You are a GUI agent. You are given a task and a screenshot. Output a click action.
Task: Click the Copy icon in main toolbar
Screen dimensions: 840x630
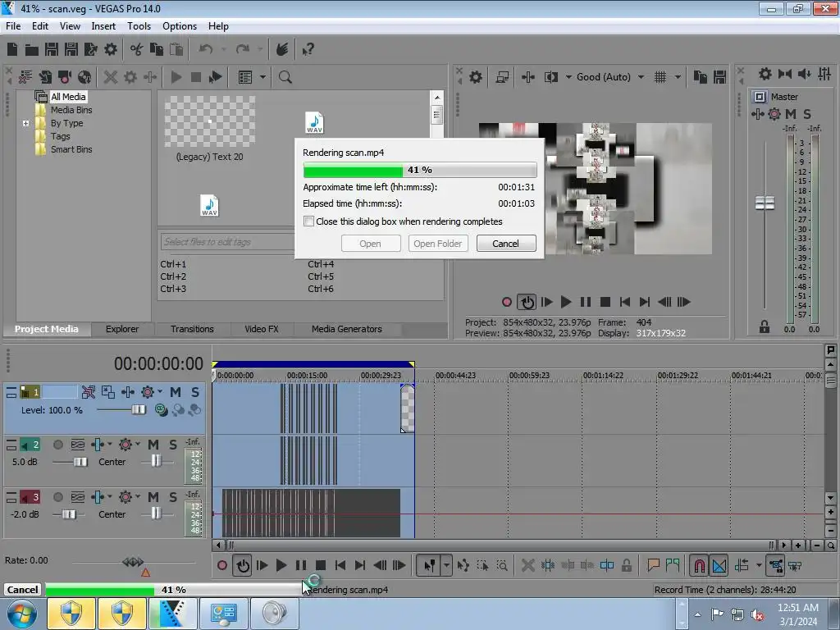tap(157, 49)
